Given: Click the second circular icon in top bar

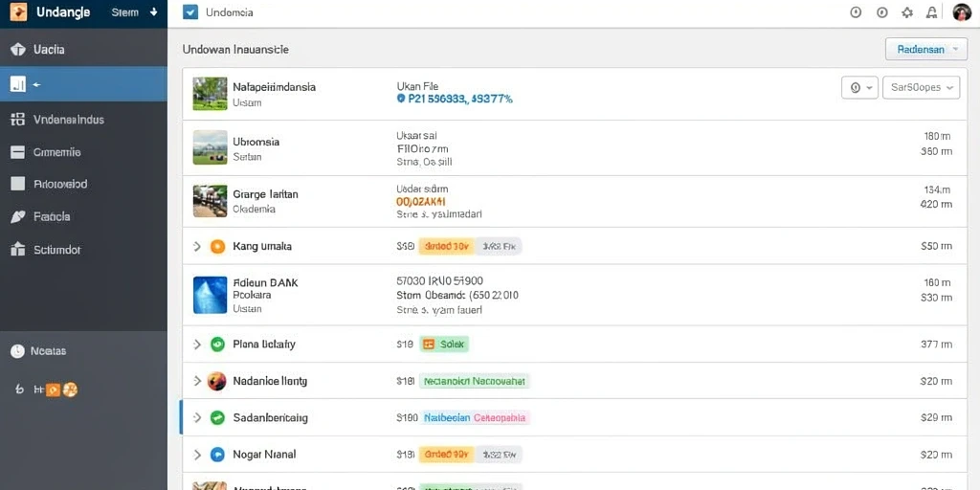Looking at the screenshot, I should click(882, 12).
